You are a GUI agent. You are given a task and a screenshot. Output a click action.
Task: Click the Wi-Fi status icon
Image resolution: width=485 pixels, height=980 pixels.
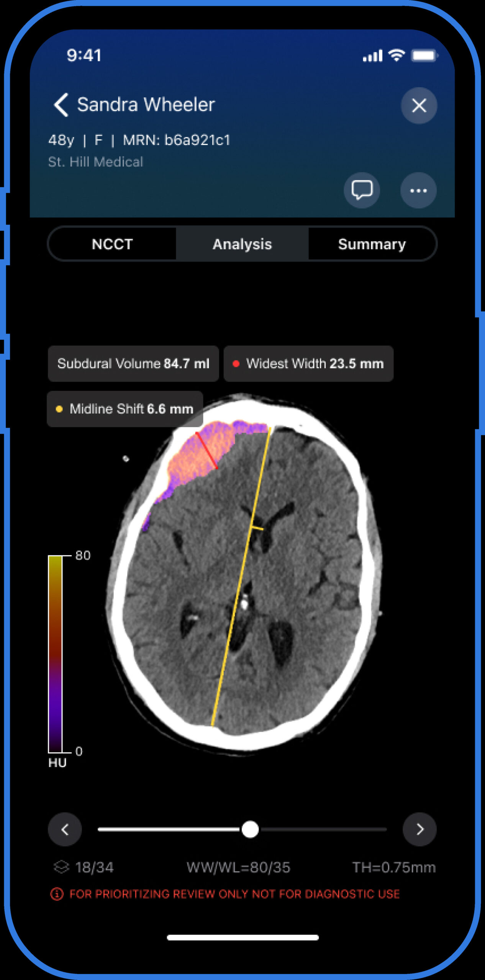point(397,56)
